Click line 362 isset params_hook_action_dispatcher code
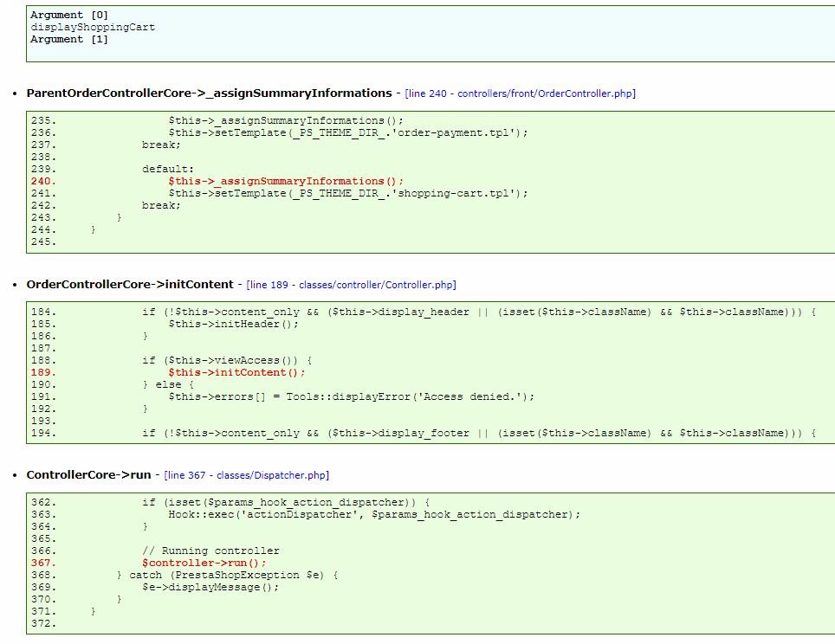Image resolution: width=835 pixels, height=644 pixels. 286,502
